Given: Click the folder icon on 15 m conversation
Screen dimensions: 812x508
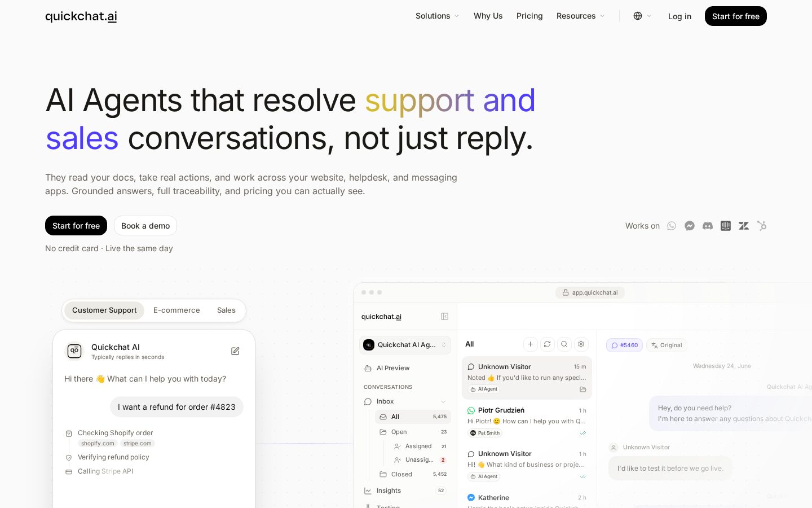Looking at the screenshot, I should 582,389.
